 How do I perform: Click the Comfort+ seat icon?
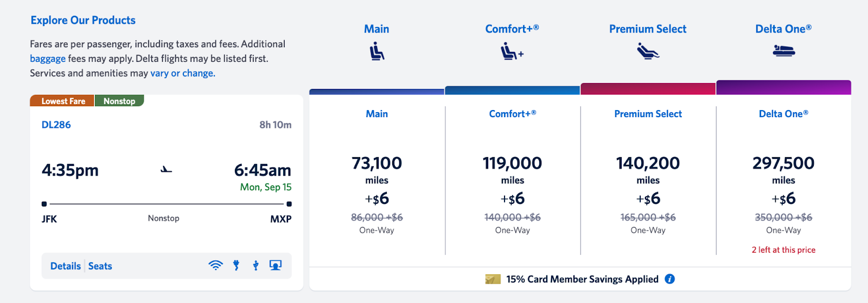512,52
